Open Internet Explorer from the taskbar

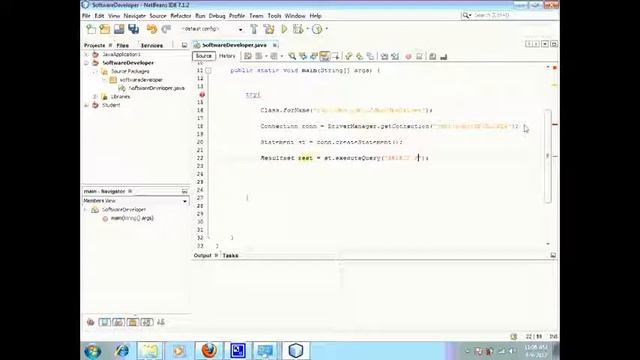point(122,351)
